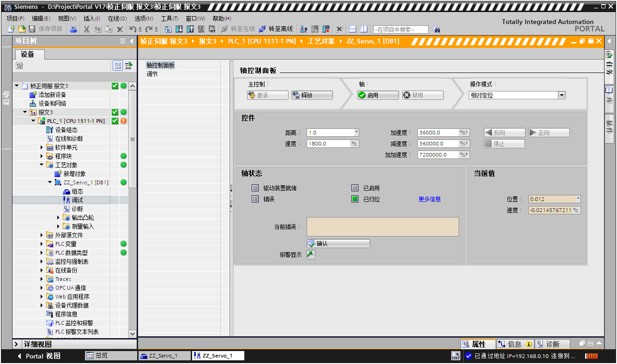Select 设备和网络 in project tree
The image size is (617, 364).
[x=52, y=103]
